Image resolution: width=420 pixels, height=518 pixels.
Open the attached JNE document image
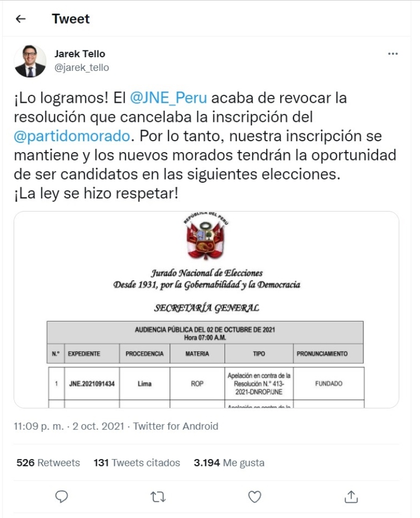click(206, 310)
